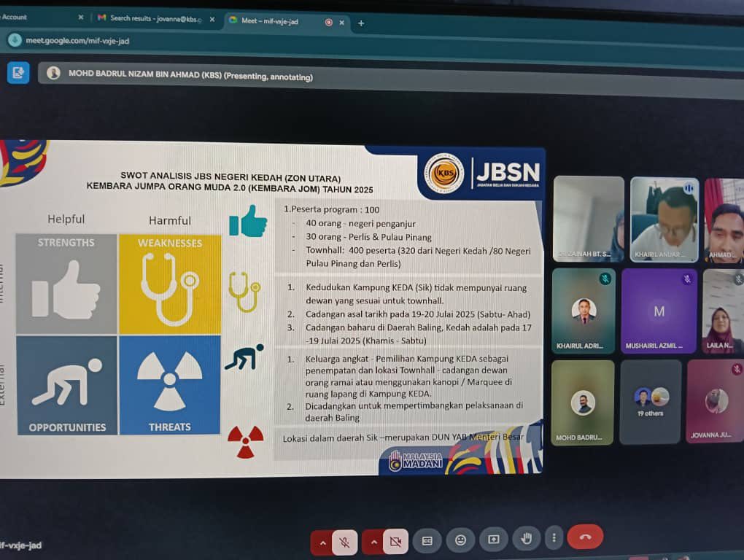The width and height of the screenshot is (744, 560).
Task: Click the blue annotation icon at top left
Action: (x=18, y=72)
